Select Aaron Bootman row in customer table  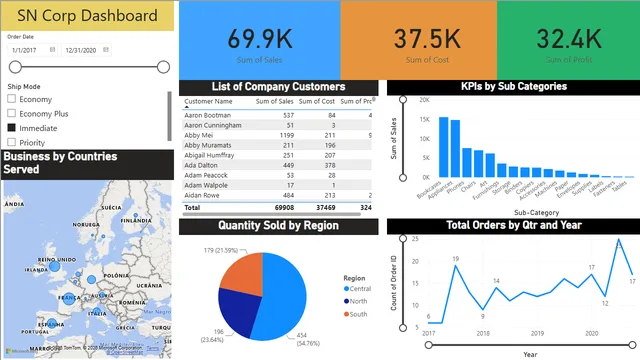278,115
